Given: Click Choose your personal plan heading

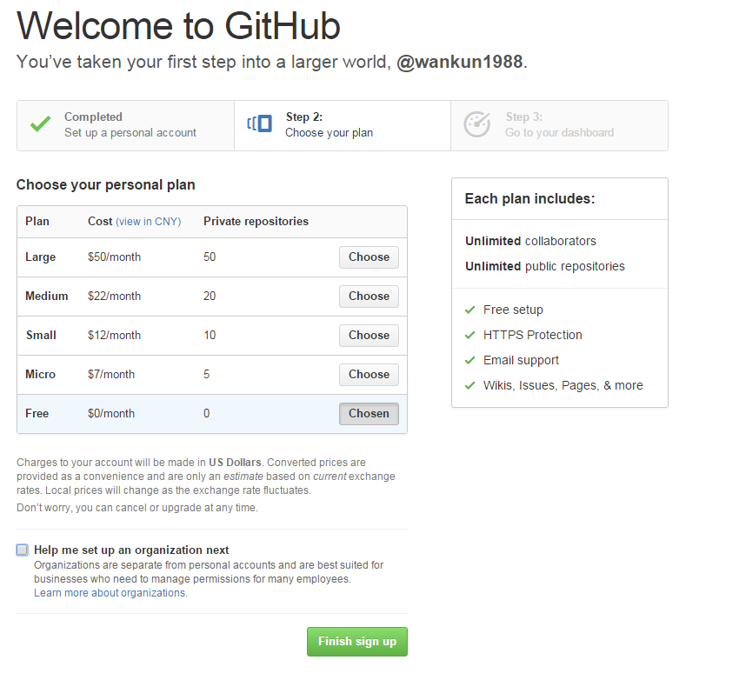Looking at the screenshot, I should pos(105,184).
